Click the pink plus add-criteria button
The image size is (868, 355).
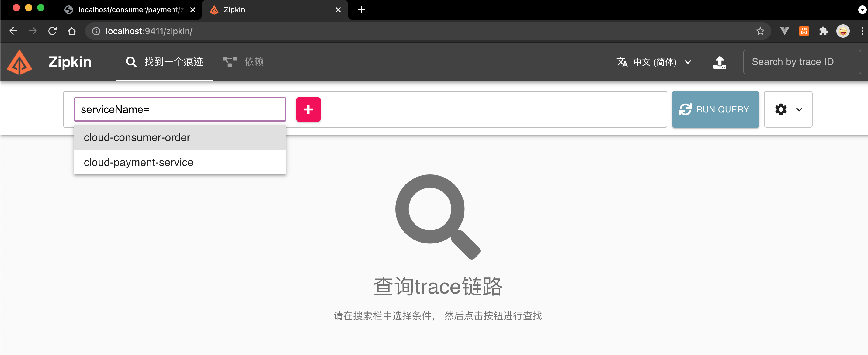point(308,109)
